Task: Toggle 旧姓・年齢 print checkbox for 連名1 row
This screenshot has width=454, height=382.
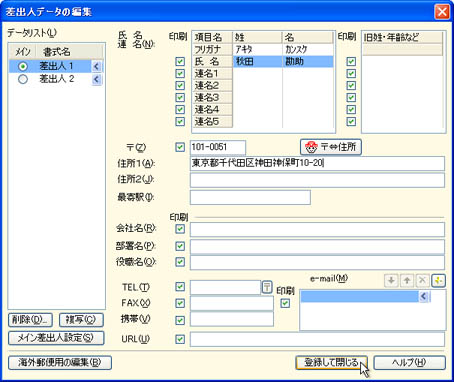Action: (x=351, y=73)
